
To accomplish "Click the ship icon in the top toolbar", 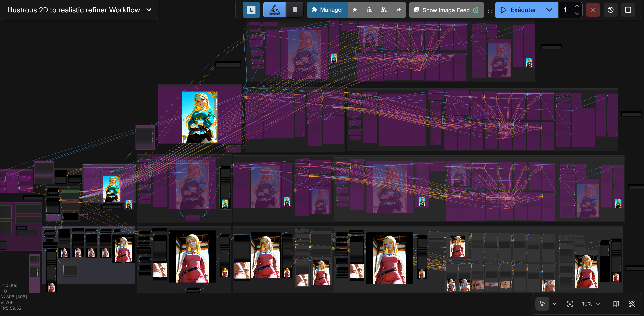I will (274, 10).
